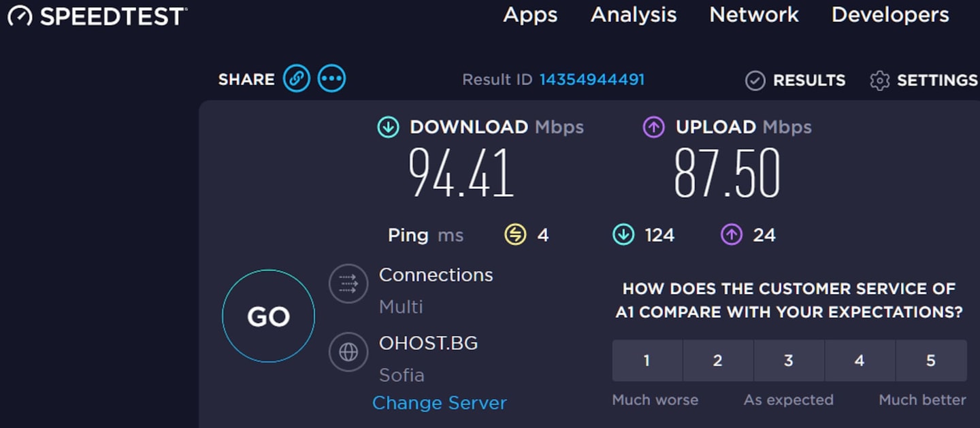Click the download arrow icon beside DOWNLOAD
This screenshot has height=428, width=980.
click(388, 127)
